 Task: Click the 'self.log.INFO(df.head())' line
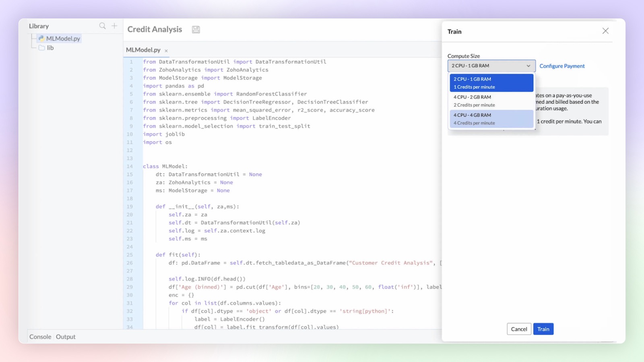click(207, 279)
